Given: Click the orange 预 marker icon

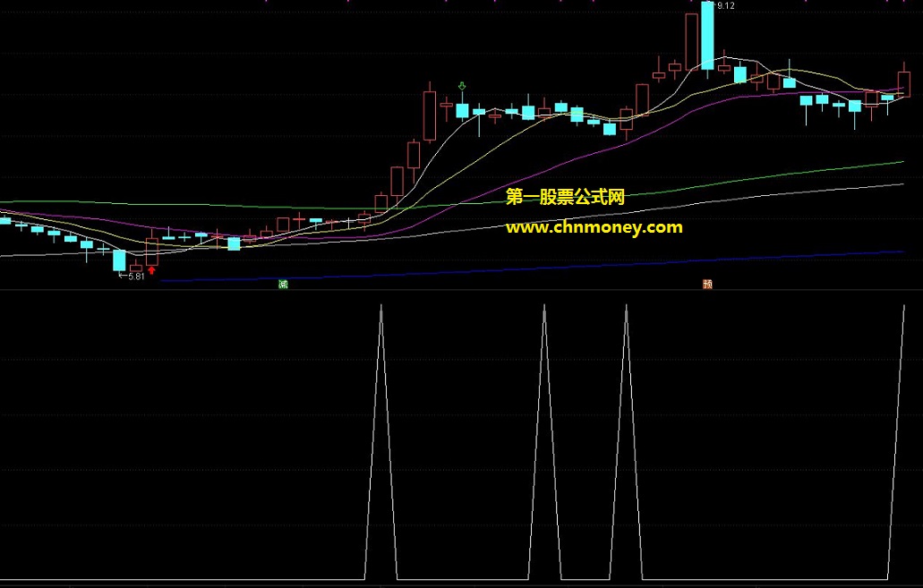Looking at the screenshot, I should (707, 285).
